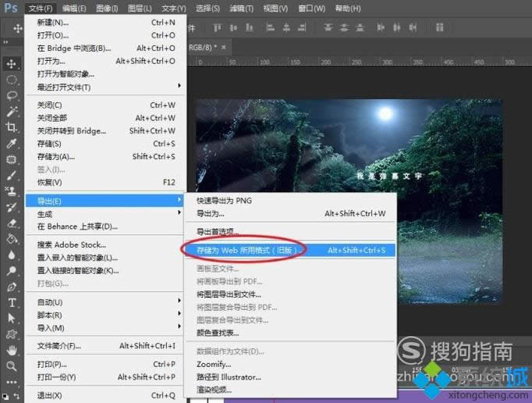This screenshot has height=403, width=532.
Task: Choose 关闭全部 menu entry
Action: click(106, 118)
